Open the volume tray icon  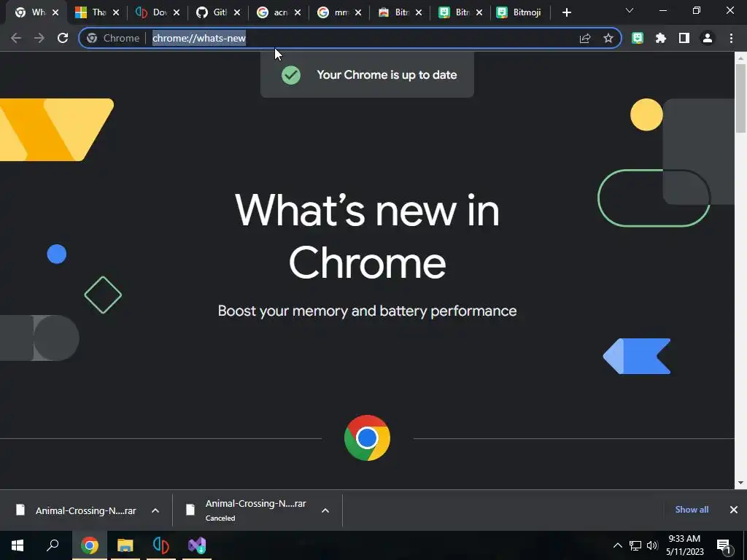tap(652, 545)
